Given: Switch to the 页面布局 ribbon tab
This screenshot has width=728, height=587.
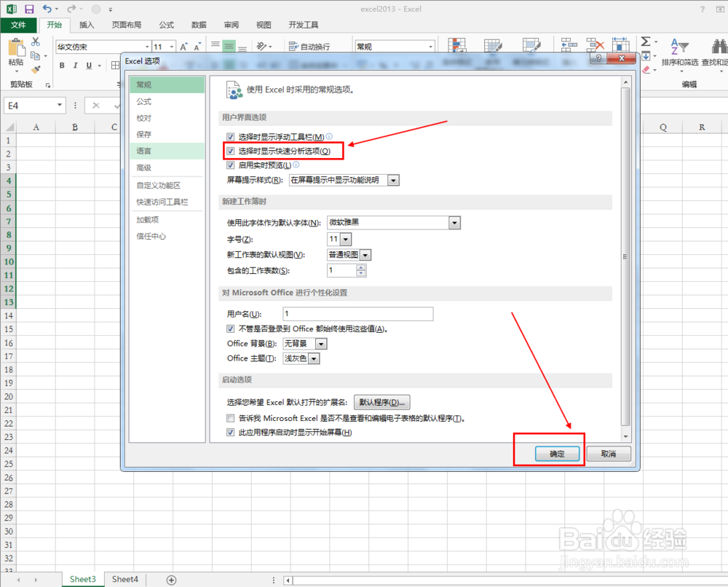Looking at the screenshot, I should (126, 25).
